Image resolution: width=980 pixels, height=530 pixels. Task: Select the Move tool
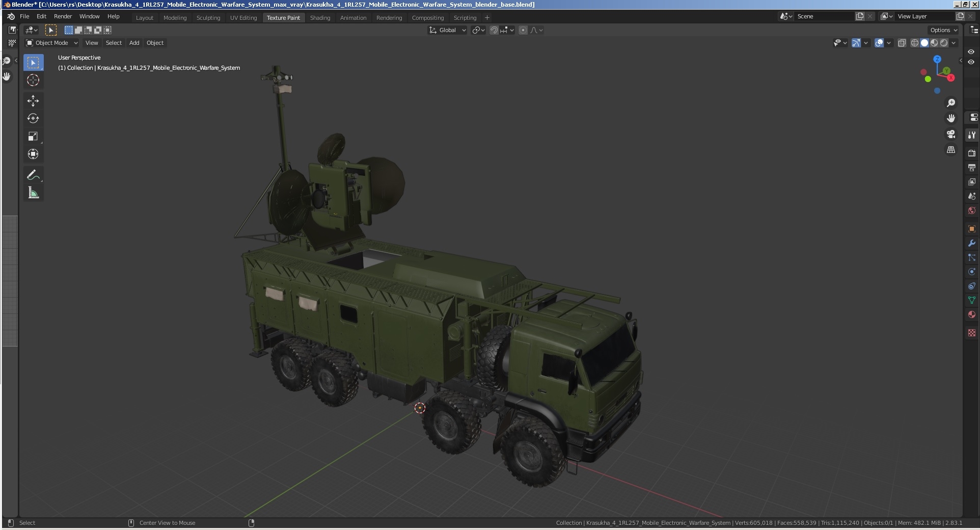[x=33, y=101]
